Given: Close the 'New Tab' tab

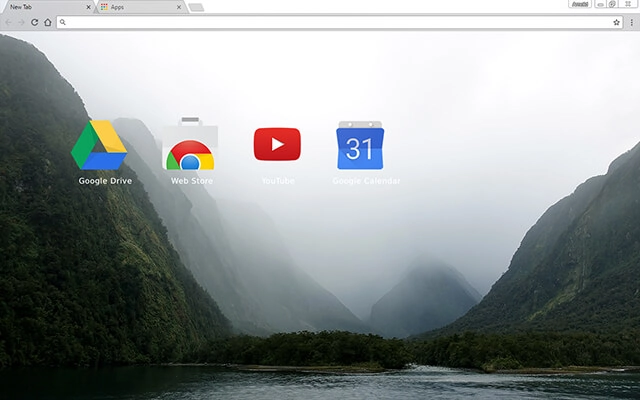Looking at the screenshot, I should [89, 7].
